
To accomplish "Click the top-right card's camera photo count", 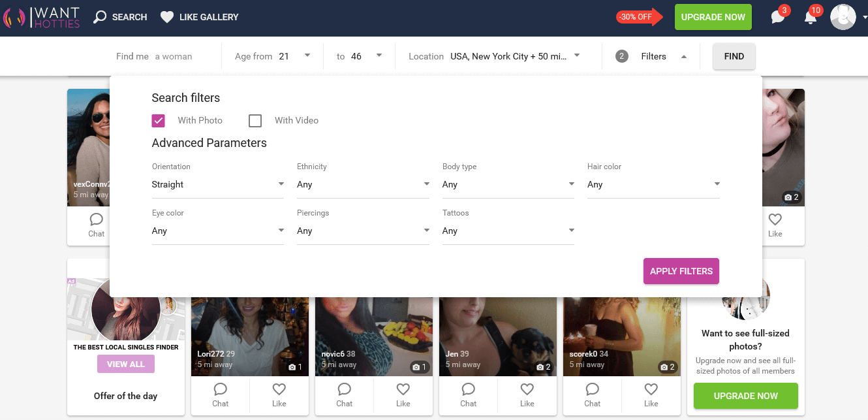I will 792,197.
